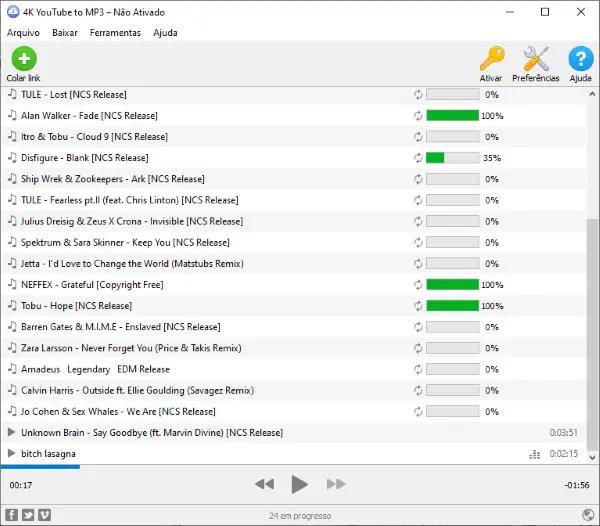Open the Ajuda menu in menu bar
600x526 pixels.
point(165,33)
